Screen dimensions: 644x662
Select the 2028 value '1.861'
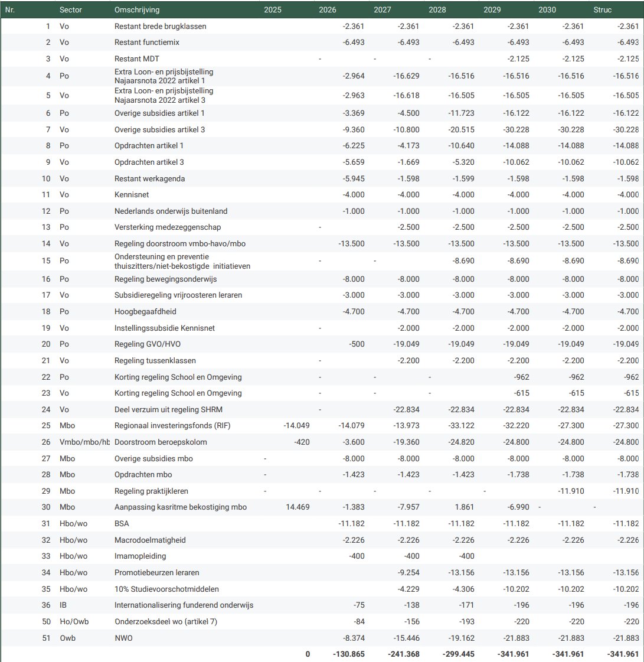point(464,507)
